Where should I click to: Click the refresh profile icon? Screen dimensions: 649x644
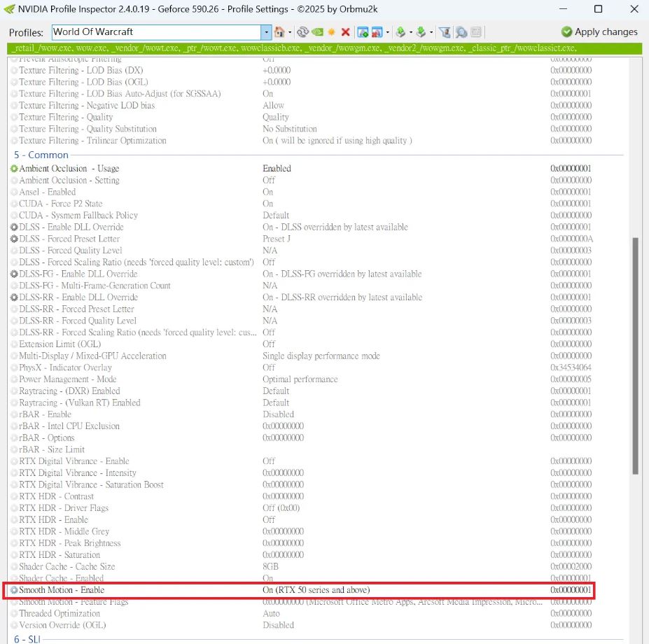click(302, 32)
